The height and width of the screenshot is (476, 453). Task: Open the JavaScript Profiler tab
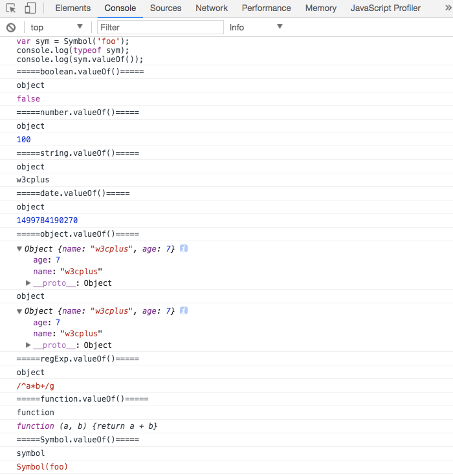pos(386,8)
